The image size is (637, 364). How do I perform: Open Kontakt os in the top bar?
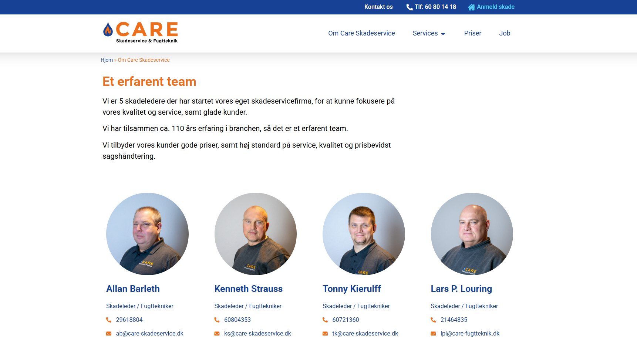(x=378, y=7)
